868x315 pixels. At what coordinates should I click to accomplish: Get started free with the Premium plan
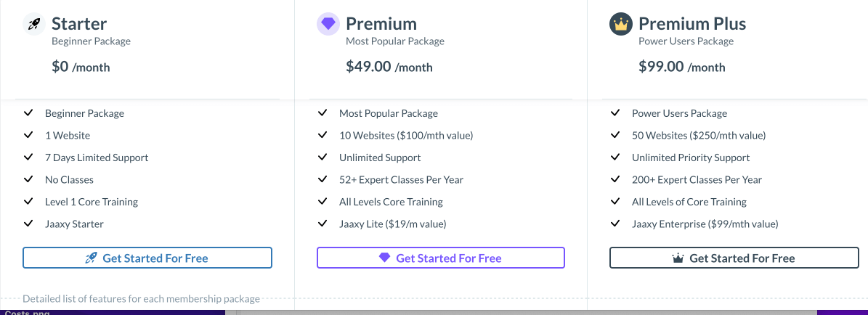[x=441, y=258]
